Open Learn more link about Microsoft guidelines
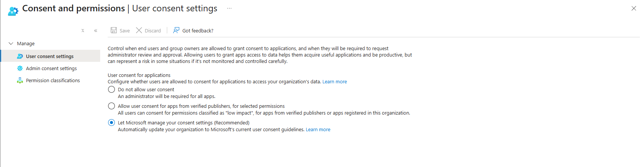The height and width of the screenshot is (167, 644). [x=318, y=129]
